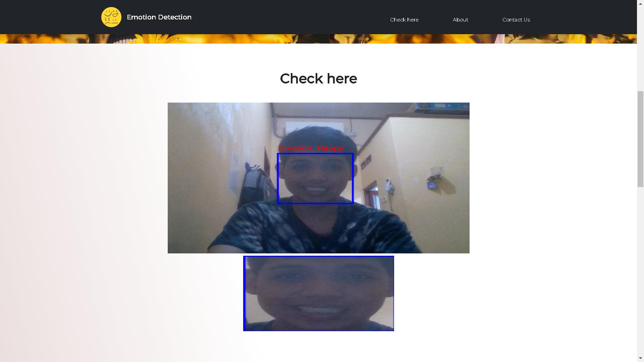644x362 pixels.
Task: Open the Contact Us navigation item
Action: [516, 19]
